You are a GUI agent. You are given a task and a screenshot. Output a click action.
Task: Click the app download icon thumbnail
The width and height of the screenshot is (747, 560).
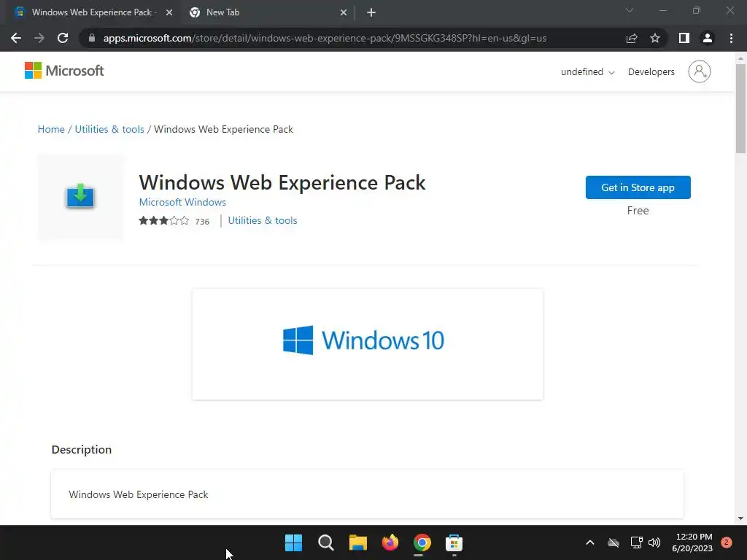tap(80, 196)
